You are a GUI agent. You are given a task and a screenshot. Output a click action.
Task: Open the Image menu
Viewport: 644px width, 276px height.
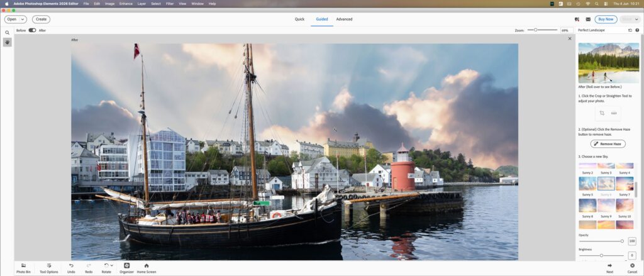pos(109,4)
